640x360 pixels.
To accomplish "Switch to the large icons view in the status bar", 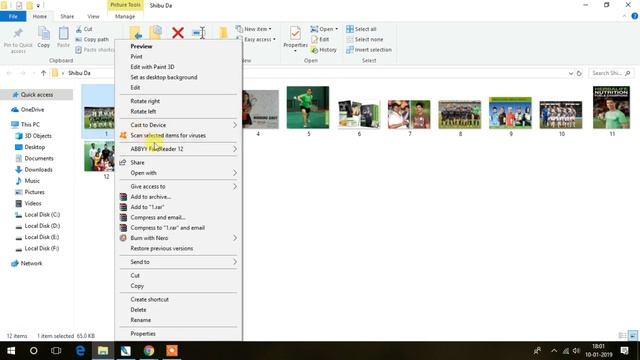I will [633, 336].
